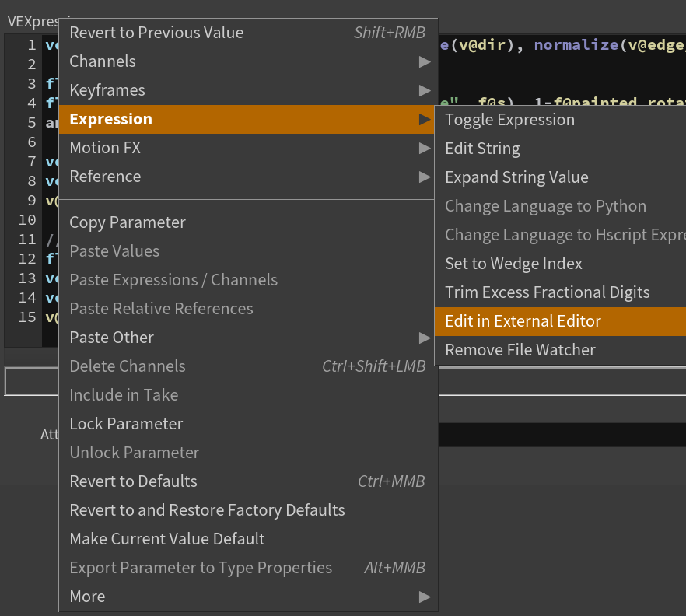The image size is (686, 616).
Task: Open the Channels submenu
Action: 248,61
